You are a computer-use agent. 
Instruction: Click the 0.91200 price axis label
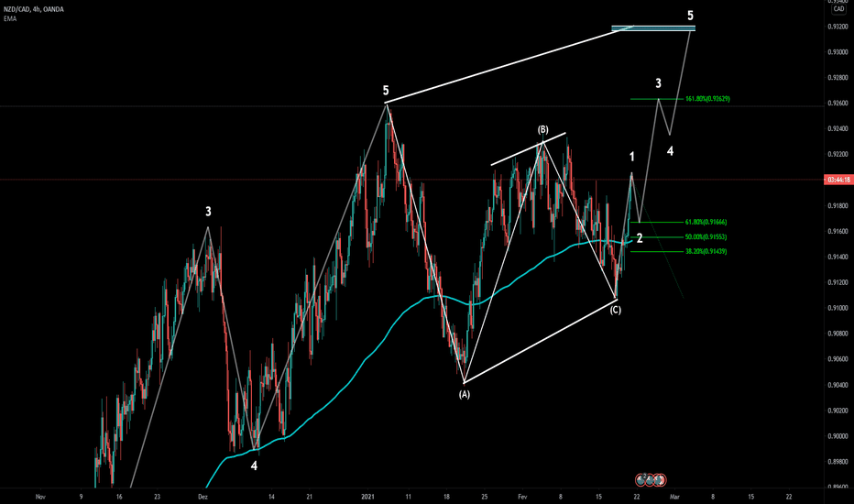coord(838,282)
